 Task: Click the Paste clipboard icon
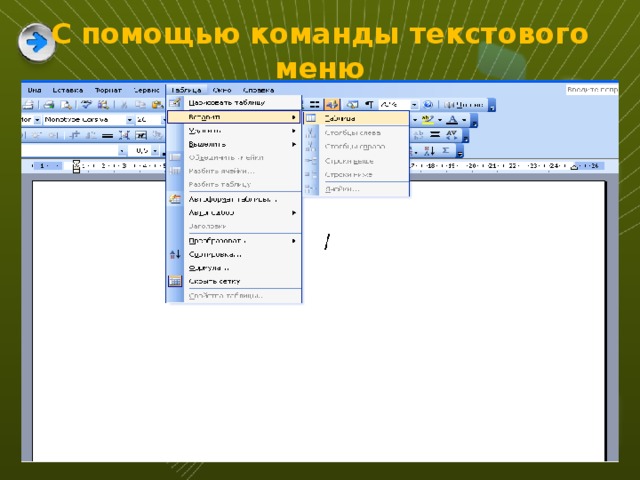click(x=157, y=105)
